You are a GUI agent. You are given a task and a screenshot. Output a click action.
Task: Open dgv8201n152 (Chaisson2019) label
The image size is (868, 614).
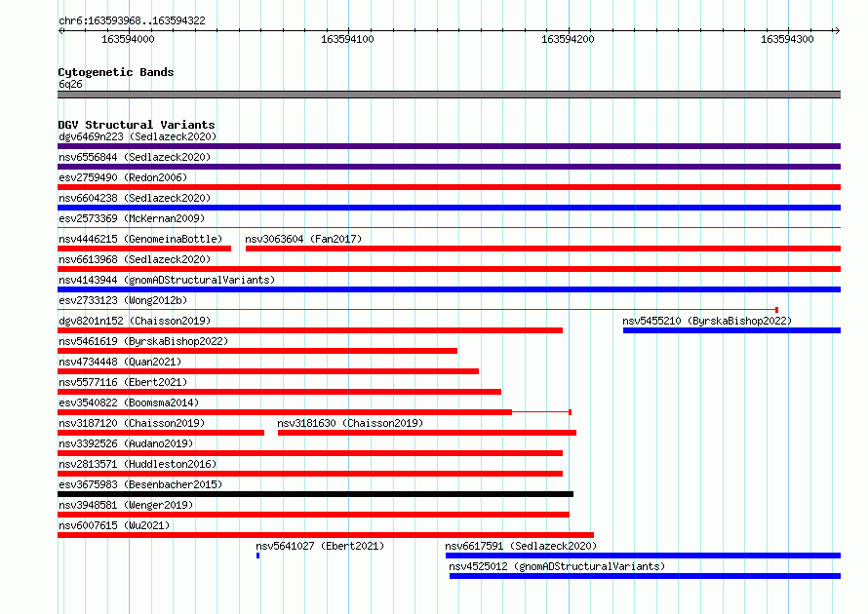[x=135, y=321]
